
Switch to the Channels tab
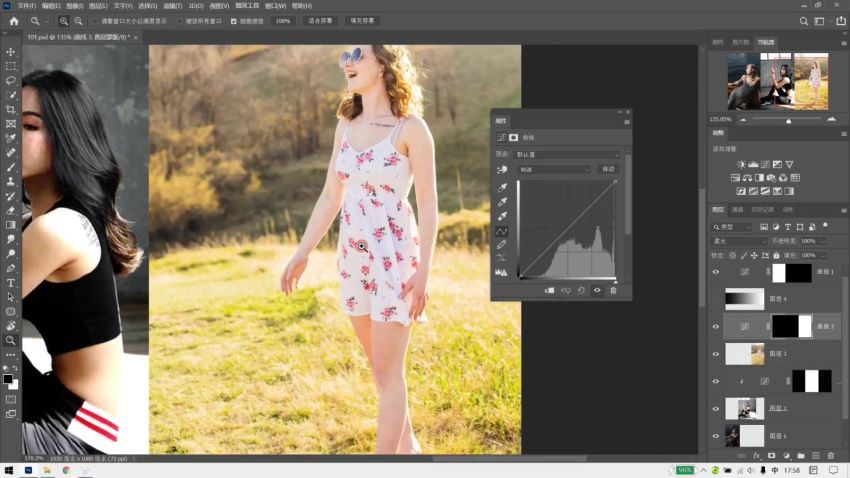pyautogui.click(x=737, y=210)
